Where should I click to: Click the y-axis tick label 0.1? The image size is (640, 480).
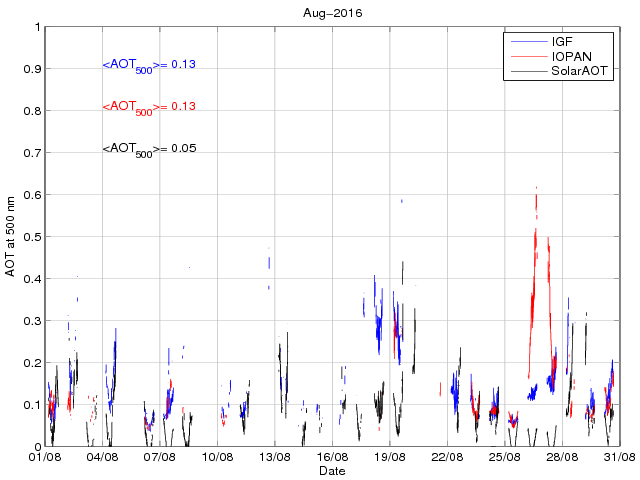pyautogui.click(x=32, y=405)
